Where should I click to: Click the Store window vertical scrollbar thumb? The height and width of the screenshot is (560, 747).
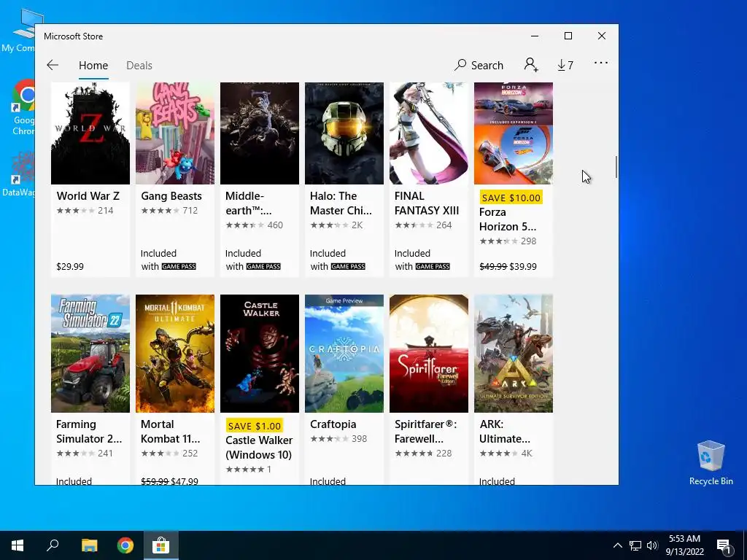616,167
